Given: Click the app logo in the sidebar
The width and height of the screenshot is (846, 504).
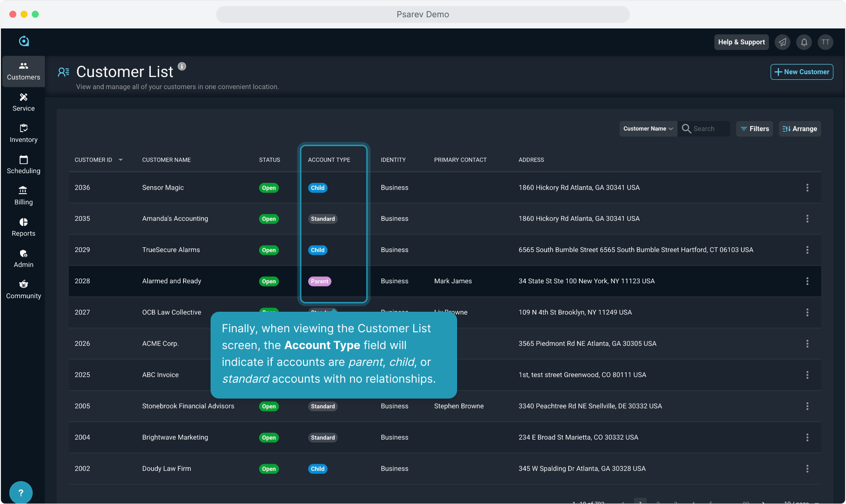Looking at the screenshot, I should 24,41.
